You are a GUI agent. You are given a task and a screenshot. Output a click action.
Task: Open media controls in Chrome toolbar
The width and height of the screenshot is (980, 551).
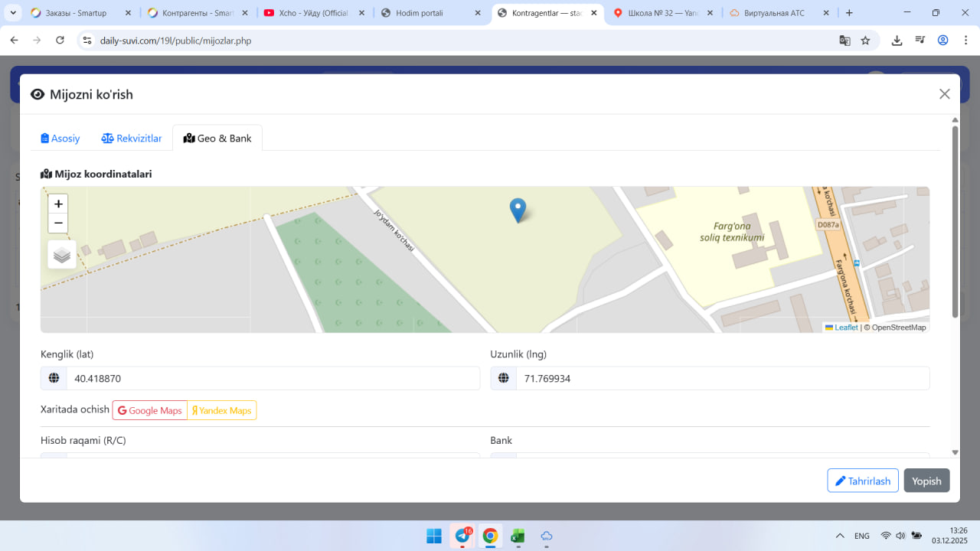click(x=920, y=41)
